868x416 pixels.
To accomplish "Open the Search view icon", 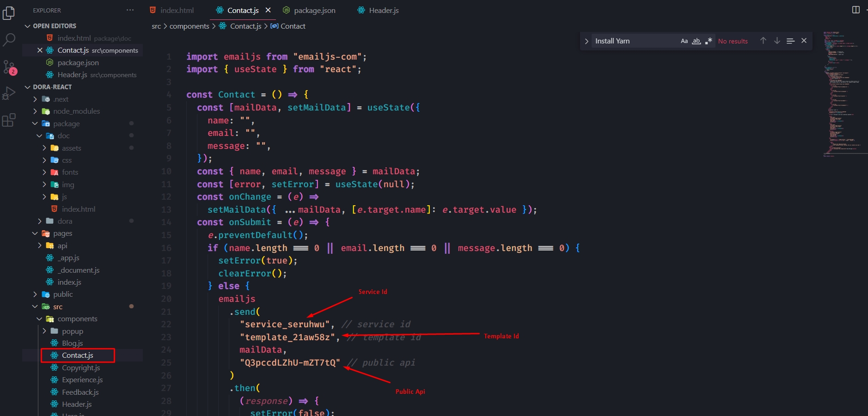I will coord(9,40).
